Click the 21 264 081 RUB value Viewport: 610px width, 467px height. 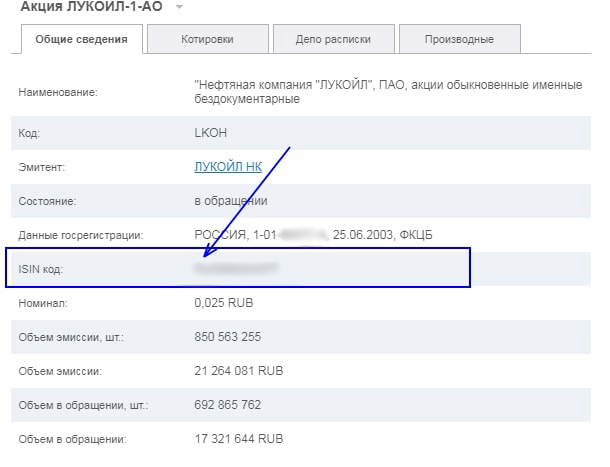(x=238, y=370)
